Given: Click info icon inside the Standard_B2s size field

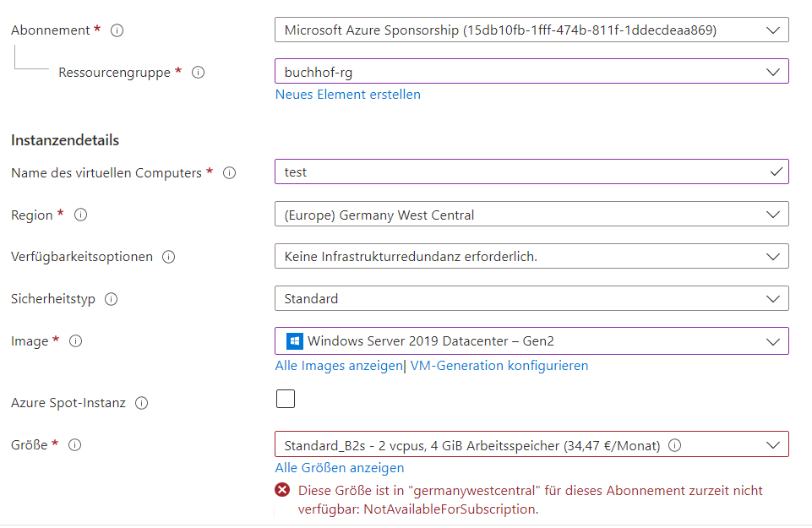Looking at the screenshot, I should point(674,445).
